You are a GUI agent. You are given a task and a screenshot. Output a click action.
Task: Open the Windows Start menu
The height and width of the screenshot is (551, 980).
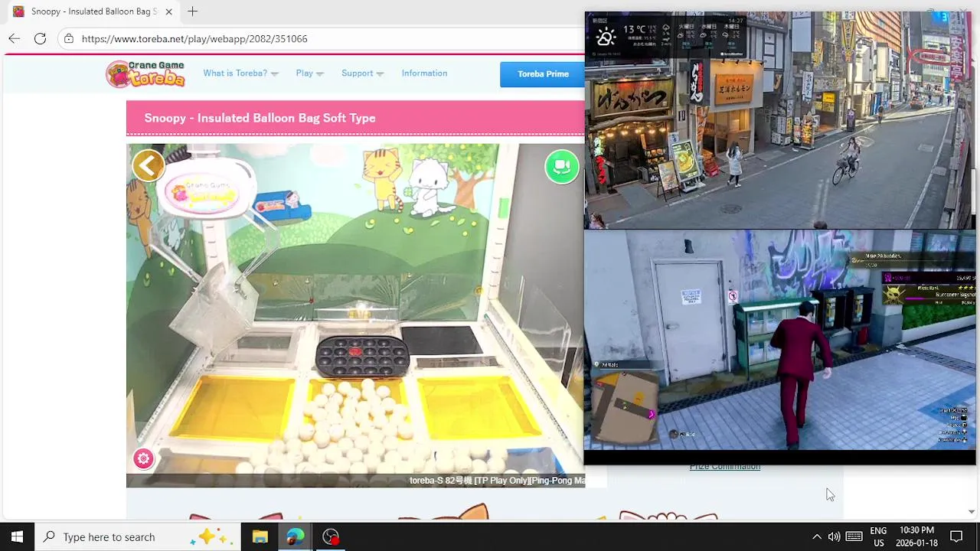[x=17, y=536]
